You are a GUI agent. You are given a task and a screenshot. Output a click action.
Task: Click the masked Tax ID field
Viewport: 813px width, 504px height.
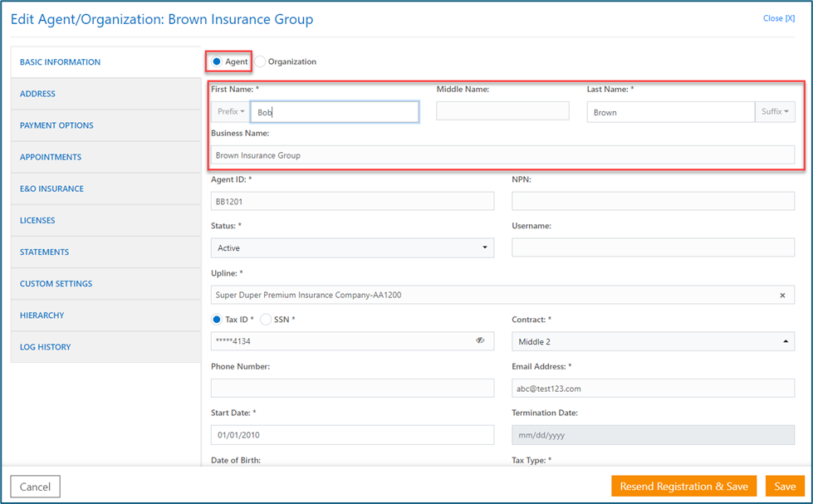(353, 341)
